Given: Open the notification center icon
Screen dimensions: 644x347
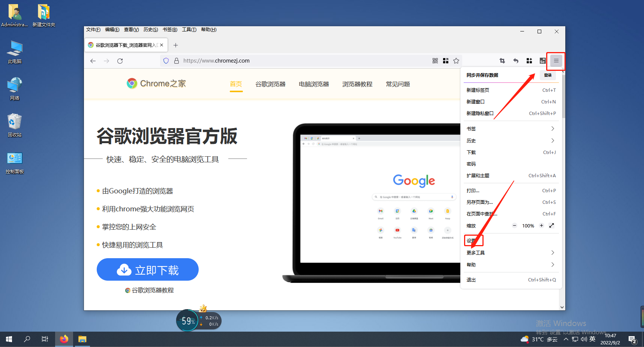Looking at the screenshot, I should click(x=633, y=340).
